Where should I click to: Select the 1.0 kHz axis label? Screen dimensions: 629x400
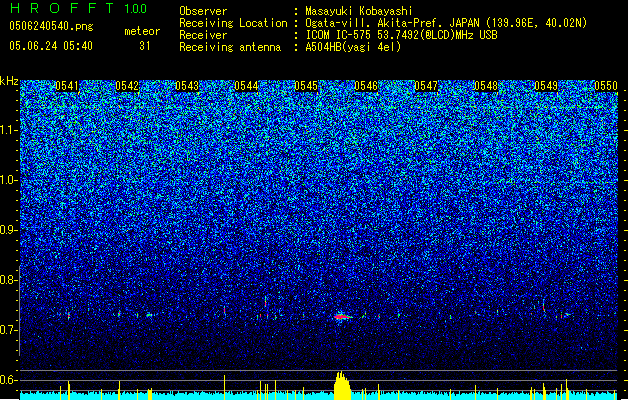(x=9, y=180)
